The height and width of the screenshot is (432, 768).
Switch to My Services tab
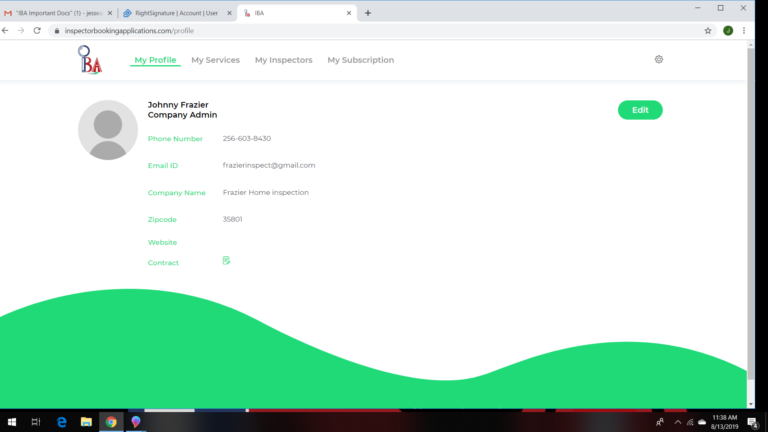pos(215,60)
